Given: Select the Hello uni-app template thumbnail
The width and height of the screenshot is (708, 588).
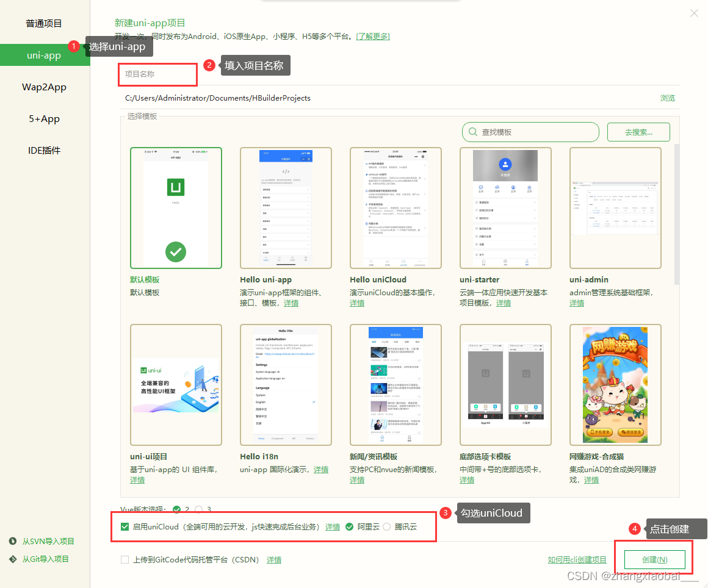Looking at the screenshot, I should coord(286,207).
